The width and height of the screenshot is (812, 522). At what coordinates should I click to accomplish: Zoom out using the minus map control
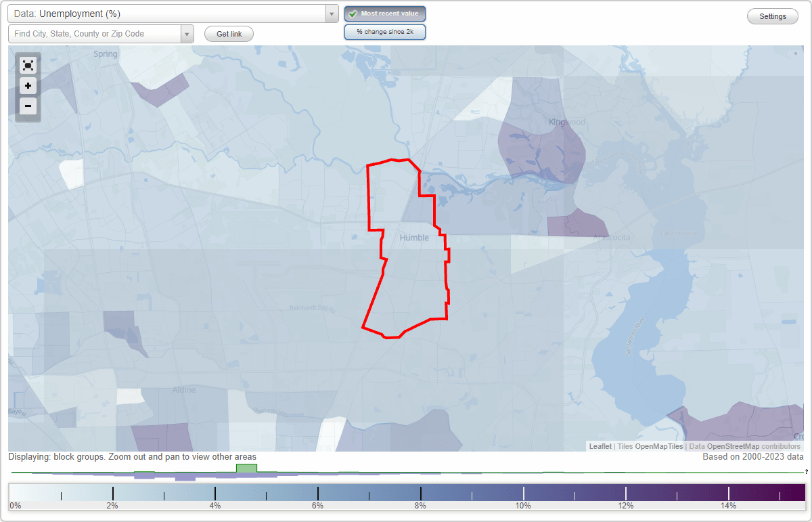28,106
